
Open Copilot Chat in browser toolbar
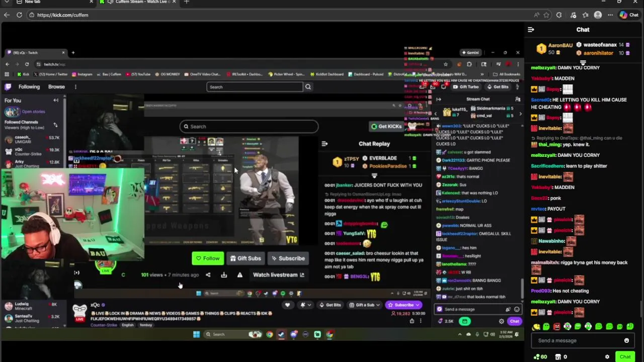[630, 15]
